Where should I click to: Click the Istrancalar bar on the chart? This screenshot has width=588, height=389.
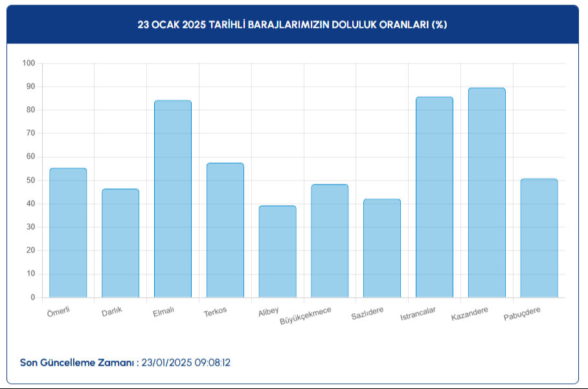pos(434,194)
